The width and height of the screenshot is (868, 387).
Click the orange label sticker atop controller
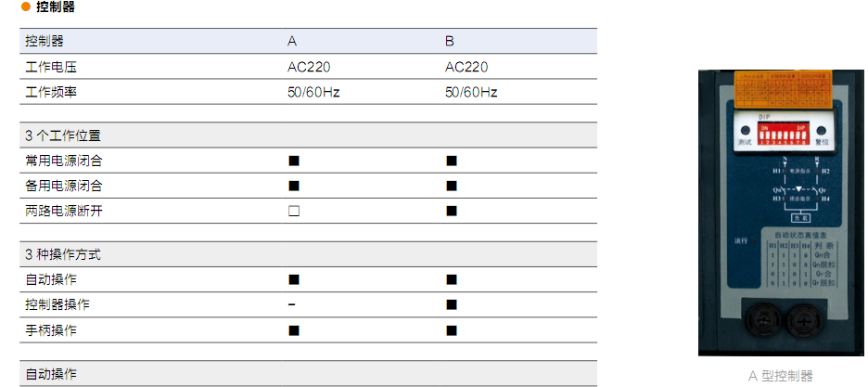click(783, 89)
